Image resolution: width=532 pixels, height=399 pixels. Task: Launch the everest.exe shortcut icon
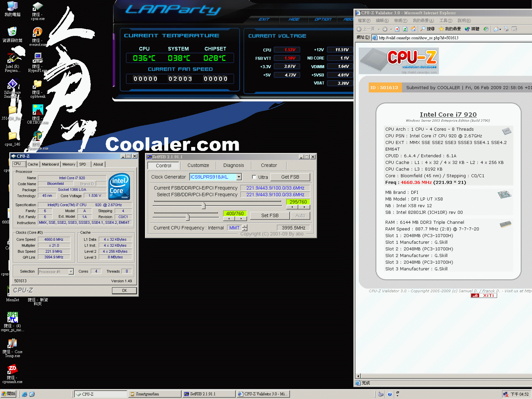[x=38, y=37]
